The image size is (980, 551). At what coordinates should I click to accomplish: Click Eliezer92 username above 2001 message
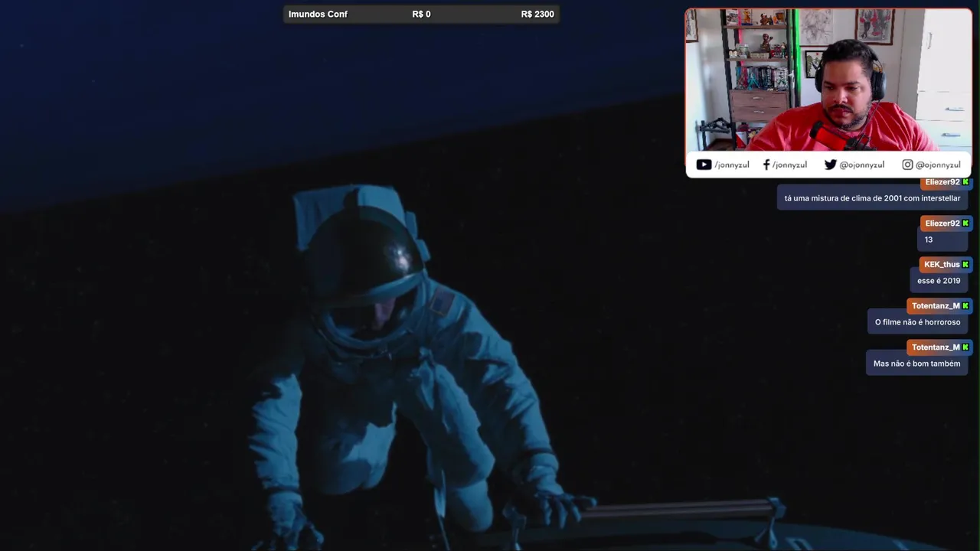click(942, 182)
